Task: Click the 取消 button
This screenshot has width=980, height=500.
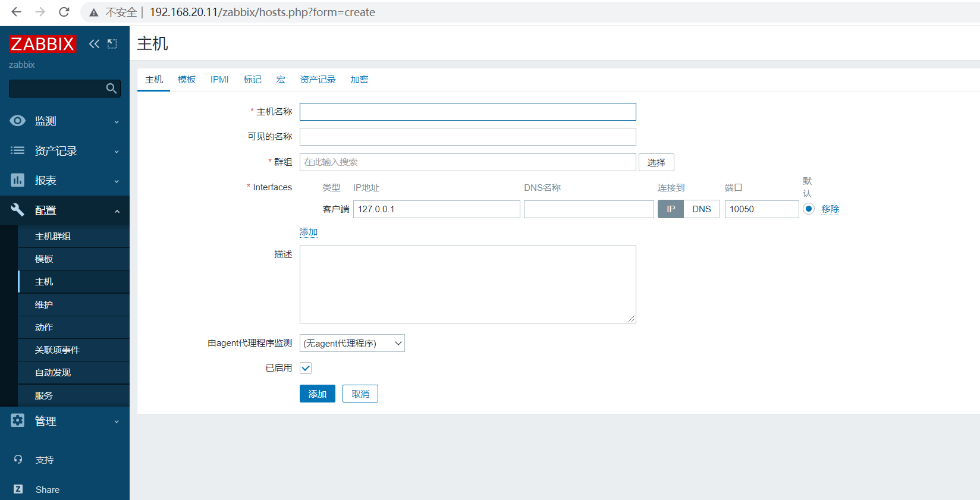Action: (x=360, y=394)
